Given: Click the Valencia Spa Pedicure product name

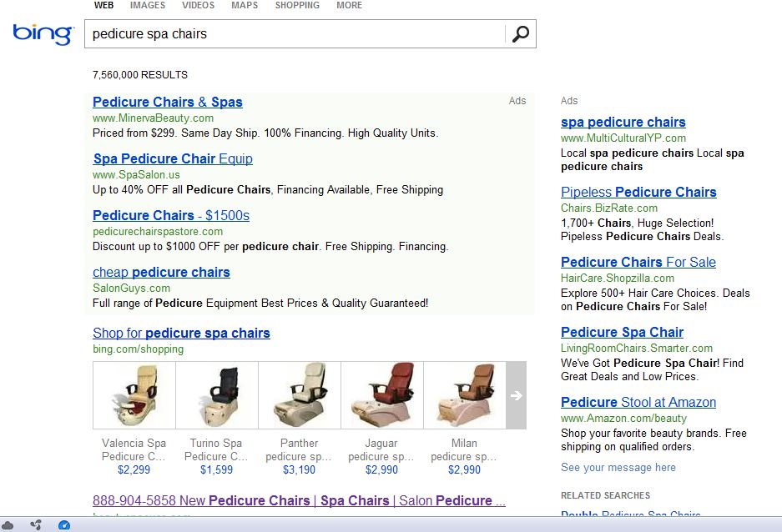Looking at the screenshot, I should pos(134,449).
